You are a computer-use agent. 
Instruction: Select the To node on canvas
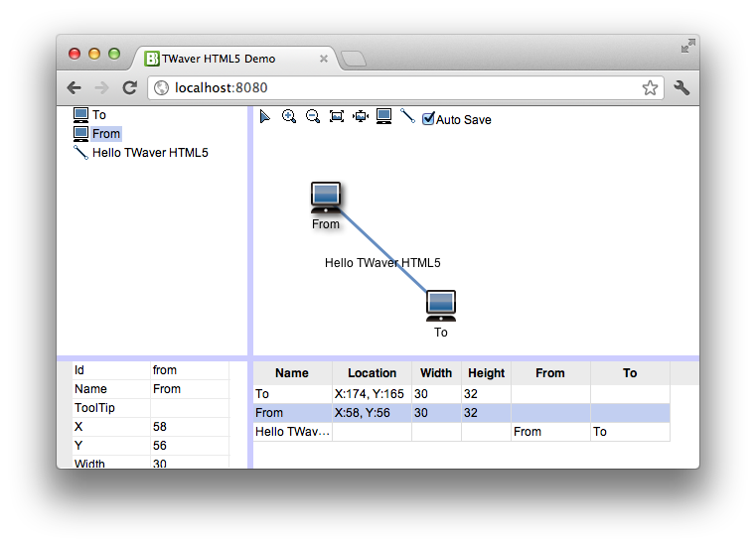pos(441,306)
